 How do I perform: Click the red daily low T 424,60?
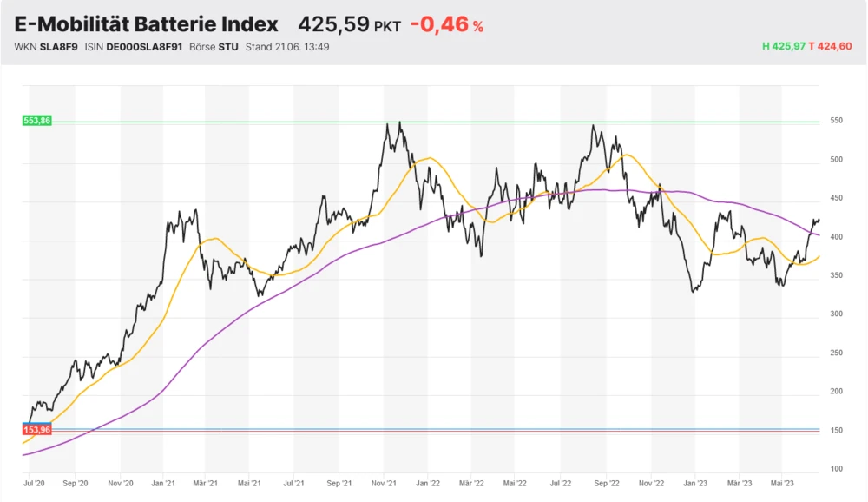pyautogui.click(x=831, y=47)
